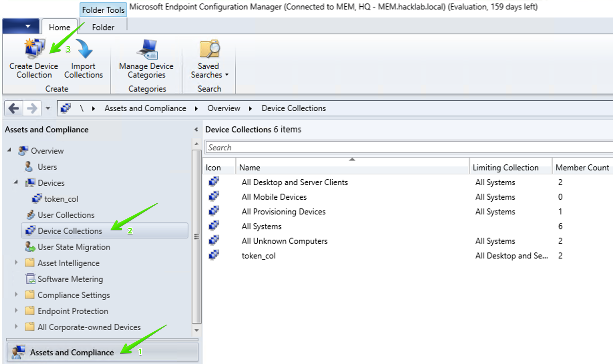Sort by Member Count column header
Viewport: 613px width, 364px height.
pos(583,167)
